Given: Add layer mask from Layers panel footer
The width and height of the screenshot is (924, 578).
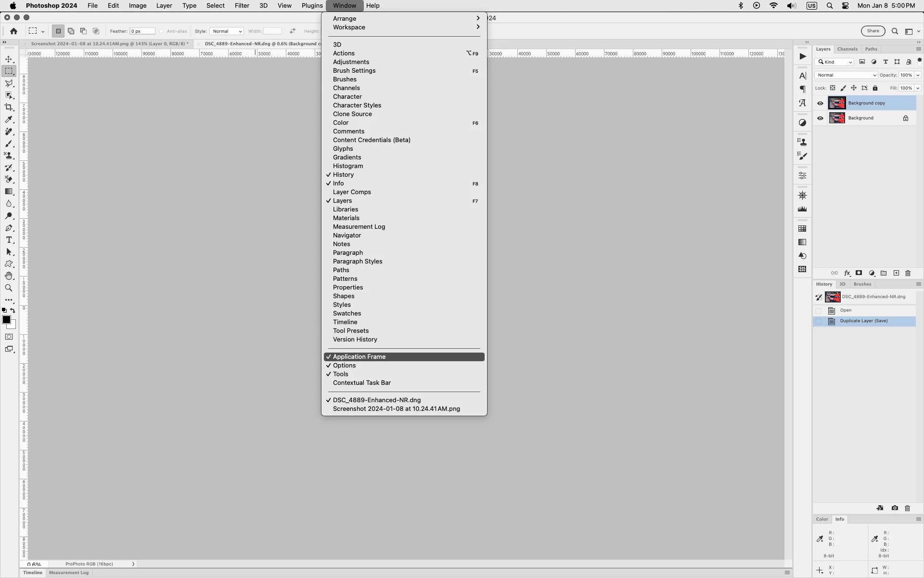Looking at the screenshot, I should 859,273.
